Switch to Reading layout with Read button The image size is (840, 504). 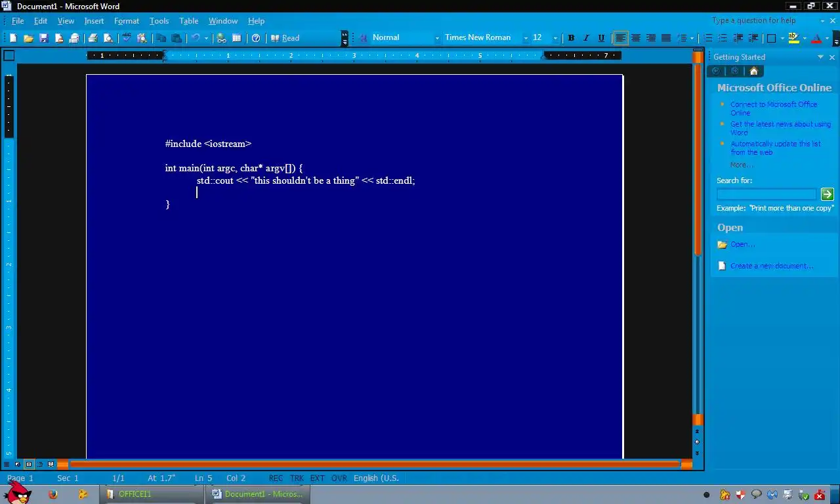[x=285, y=38]
